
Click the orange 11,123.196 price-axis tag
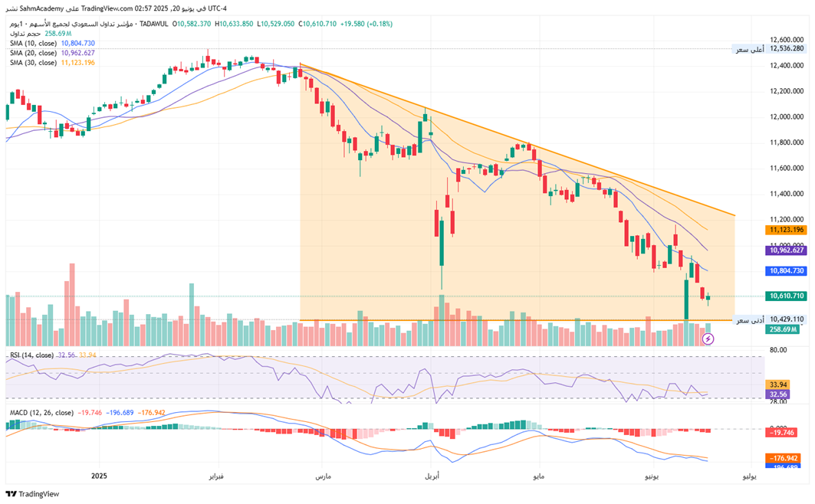pos(785,230)
